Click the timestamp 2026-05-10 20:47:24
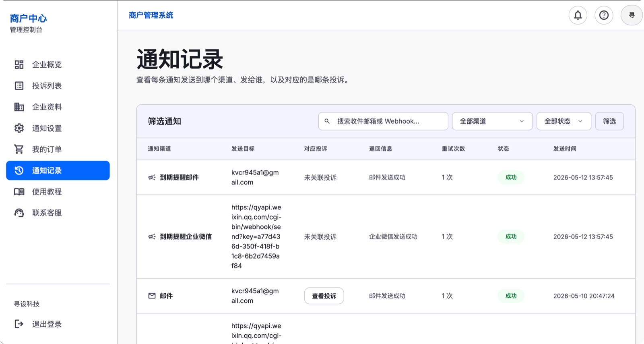Viewport: 644px width, 344px height. [x=584, y=296]
